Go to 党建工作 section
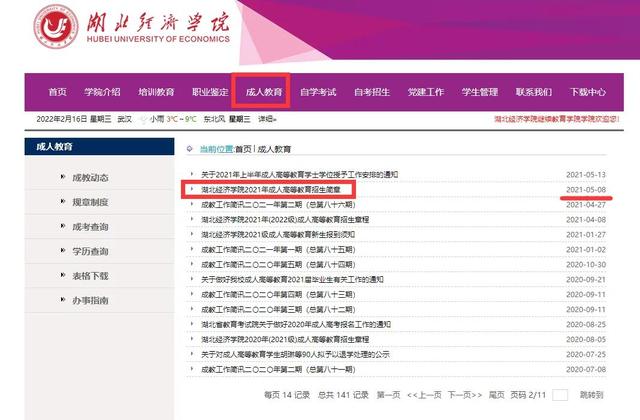The height and width of the screenshot is (420, 640). coord(426,92)
